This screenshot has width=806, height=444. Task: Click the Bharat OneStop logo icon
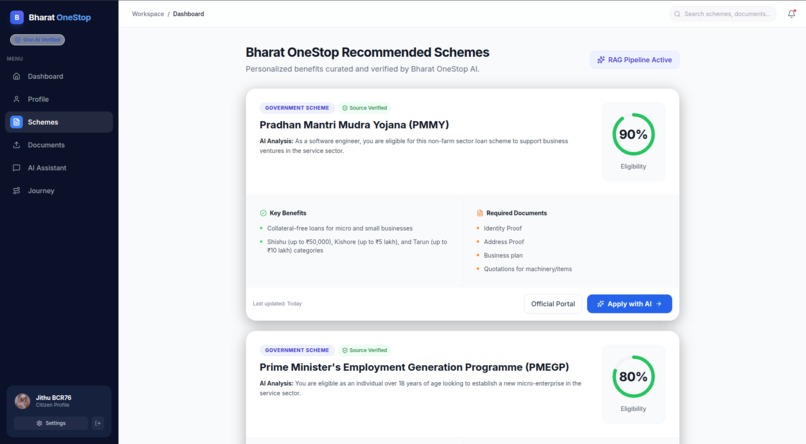coord(16,17)
